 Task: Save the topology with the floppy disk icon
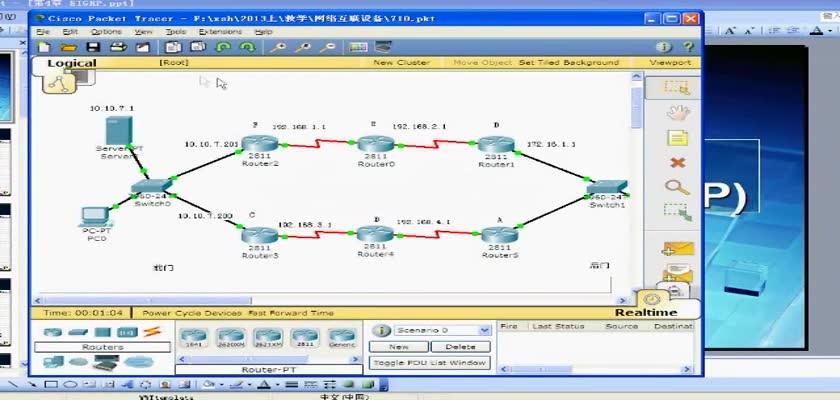pyautogui.click(x=93, y=47)
